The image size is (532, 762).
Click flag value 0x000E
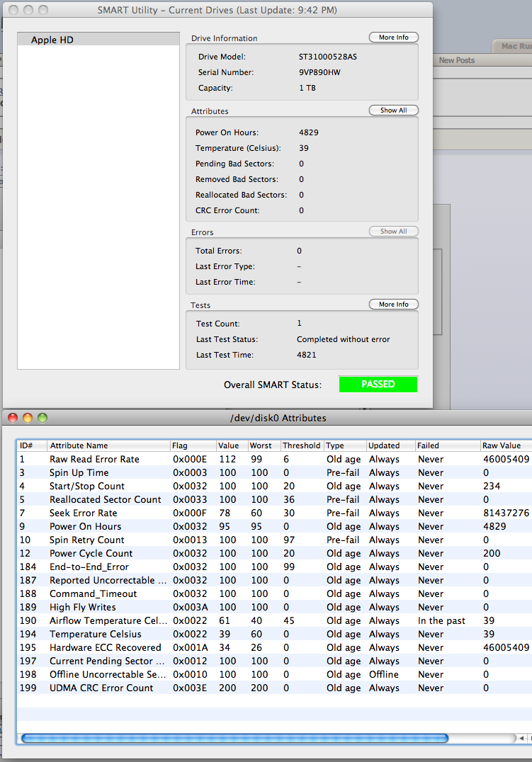pyautogui.click(x=190, y=459)
